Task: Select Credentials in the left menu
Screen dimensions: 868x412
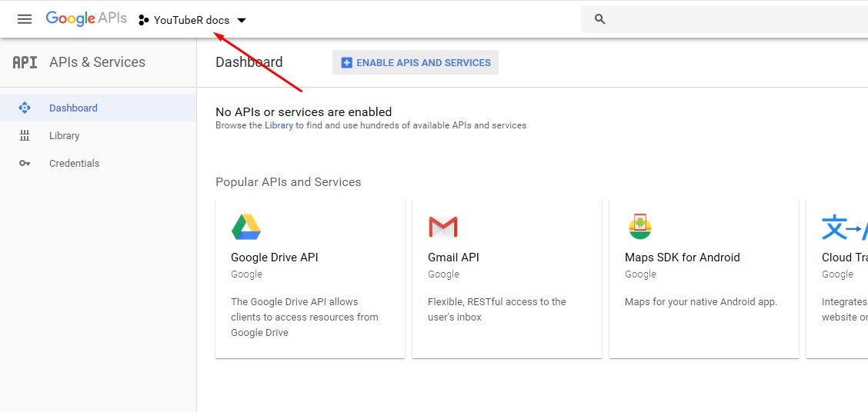Action: pos(74,163)
